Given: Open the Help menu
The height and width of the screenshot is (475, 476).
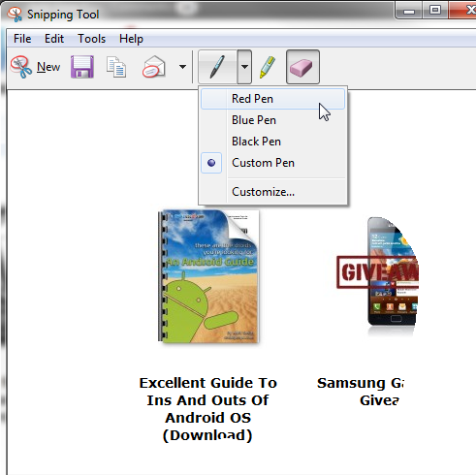Looking at the screenshot, I should [131, 39].
